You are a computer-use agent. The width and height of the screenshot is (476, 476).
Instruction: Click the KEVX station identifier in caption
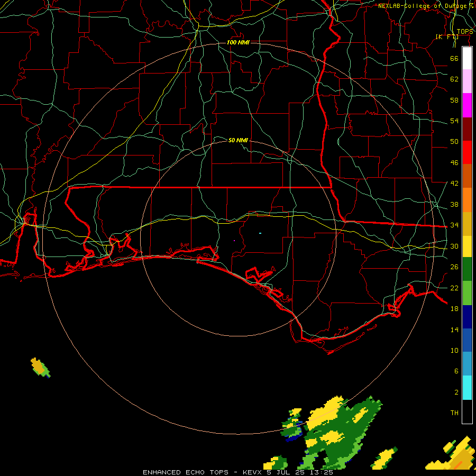click(252, 472)
